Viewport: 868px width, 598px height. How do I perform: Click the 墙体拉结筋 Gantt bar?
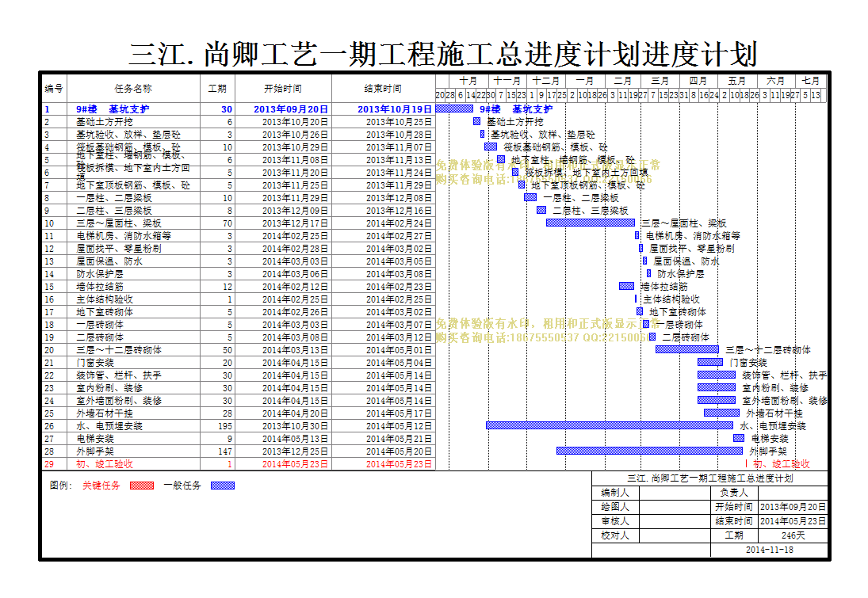pos(627,286)
